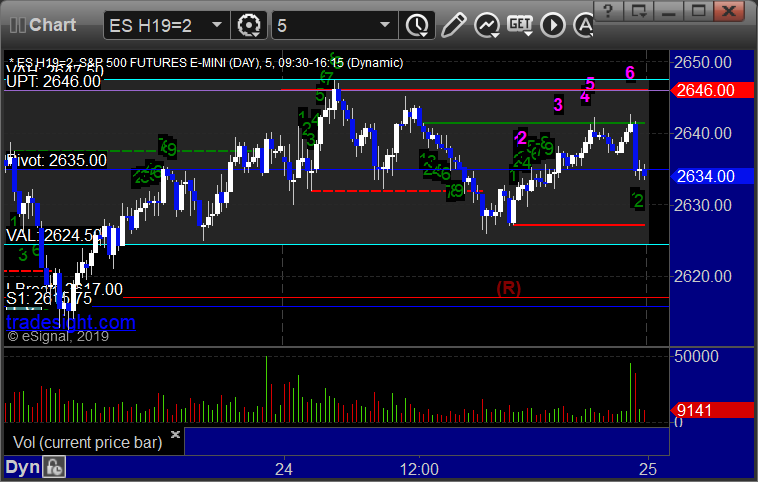The height and width of the screenshot is (482, 758).
Task: Click the Chart title label
Action: click(52, 25)
